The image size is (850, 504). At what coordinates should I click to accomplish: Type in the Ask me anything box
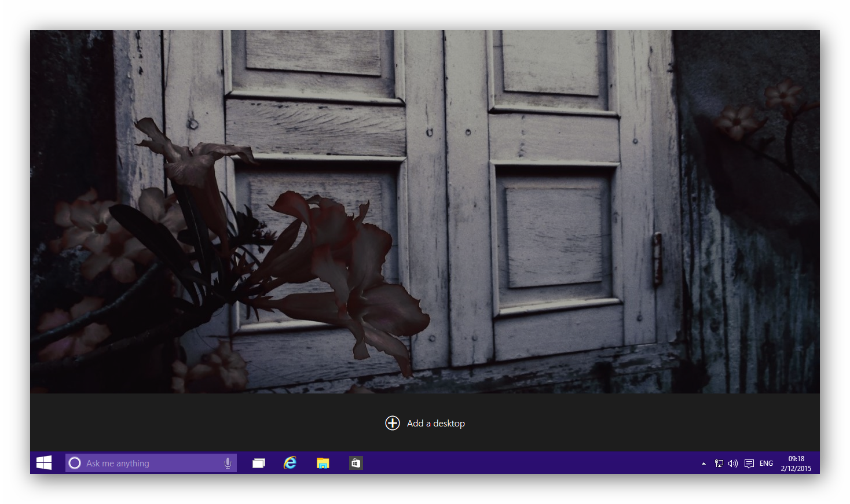151,463
